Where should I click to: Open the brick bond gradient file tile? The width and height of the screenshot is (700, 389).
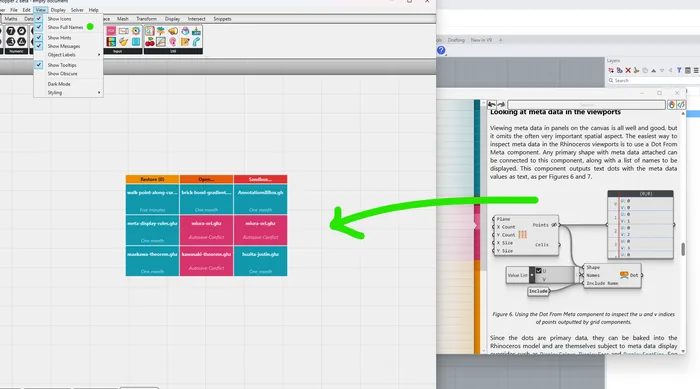[x=206, y=199]
